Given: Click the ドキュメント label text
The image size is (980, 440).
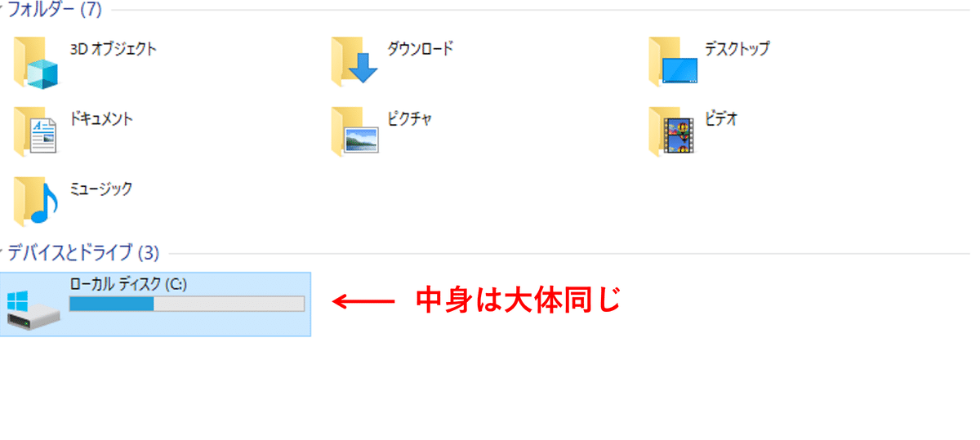Looking at the screenshot, I should (101, 119).
